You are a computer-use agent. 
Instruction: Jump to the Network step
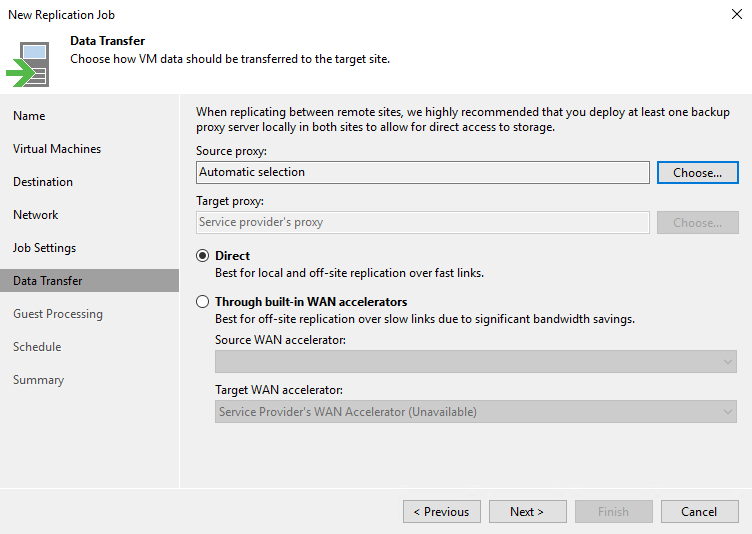(x=36, y=215)
